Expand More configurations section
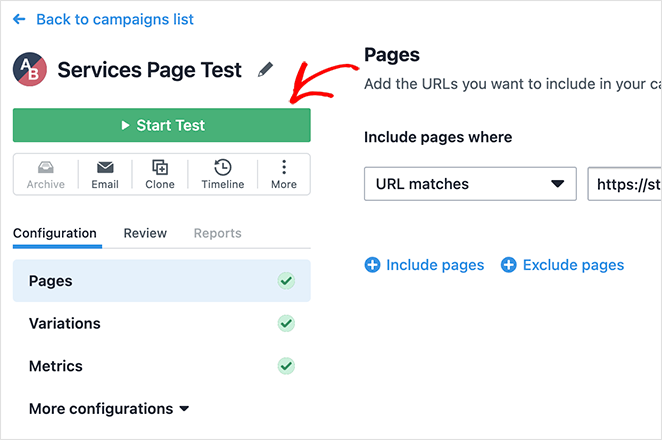This screenshot has width=662, height=440. 109,408
